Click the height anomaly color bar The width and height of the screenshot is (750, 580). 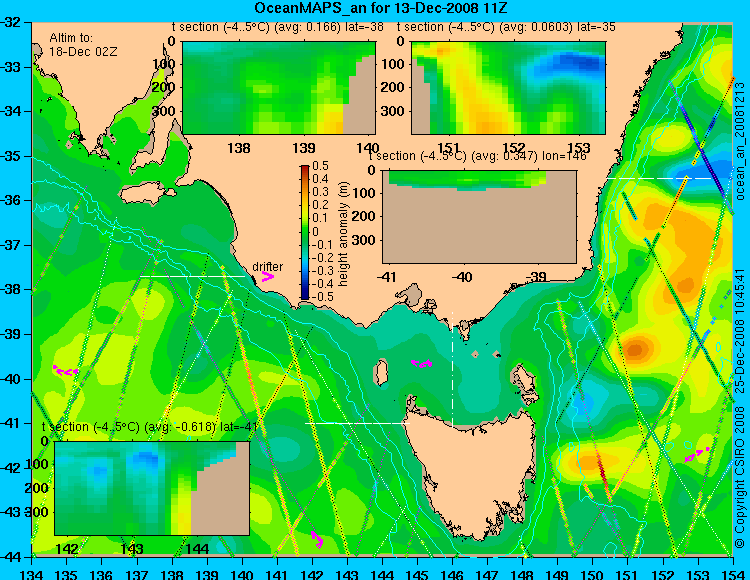click(305, 232)
